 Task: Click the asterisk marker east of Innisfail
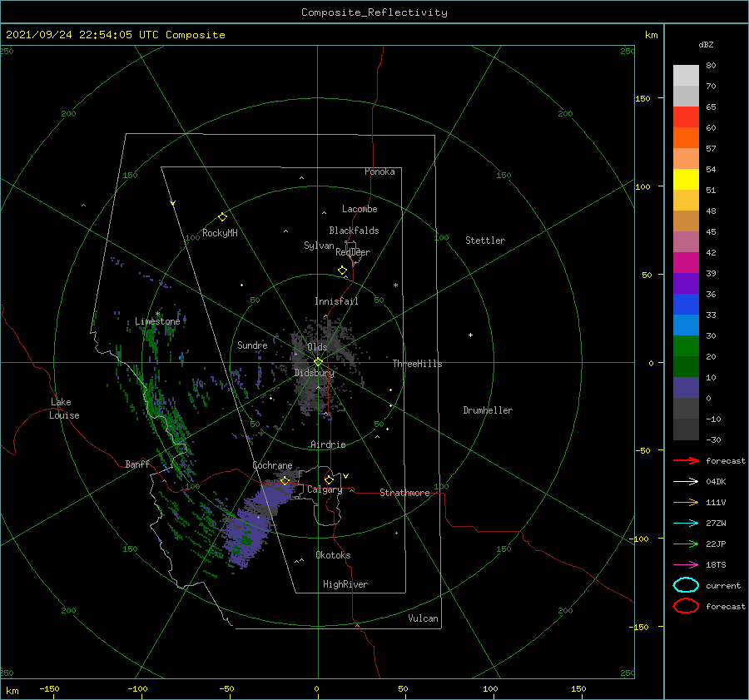pyautogui.click(x=395, y=285)
